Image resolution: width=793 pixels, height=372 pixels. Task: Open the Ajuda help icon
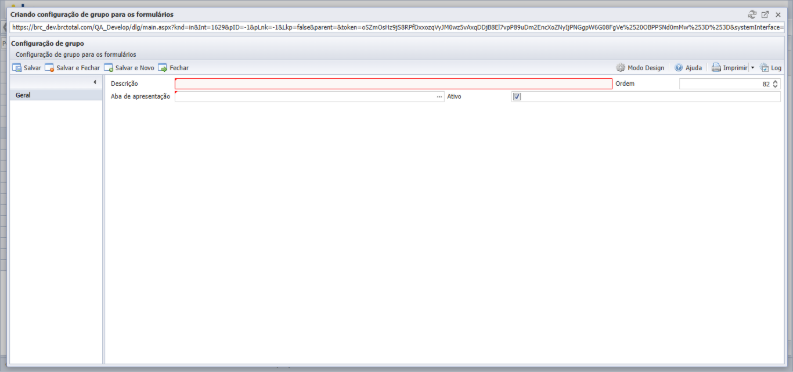point(679,68)
